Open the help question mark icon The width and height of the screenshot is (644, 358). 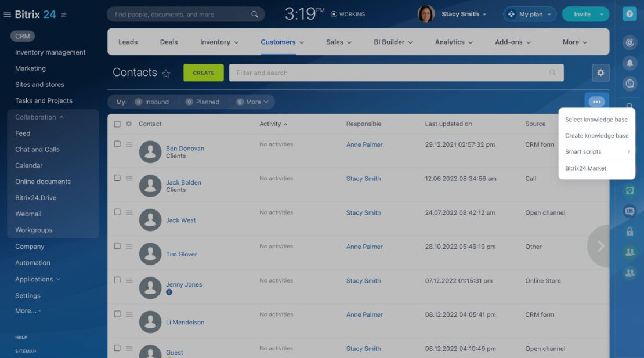629,14
